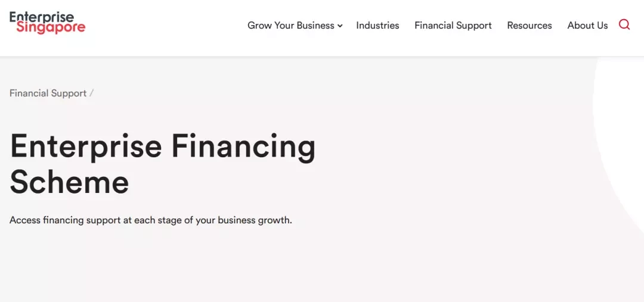Click the words Grow Your in the navigation
Image resolution: width=644 pixels, height=302 pixels.
coord(271,26)
